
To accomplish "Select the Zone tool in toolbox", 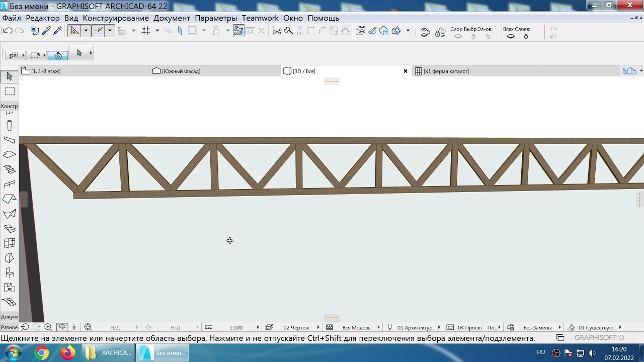I will click(x=10, y=288).
